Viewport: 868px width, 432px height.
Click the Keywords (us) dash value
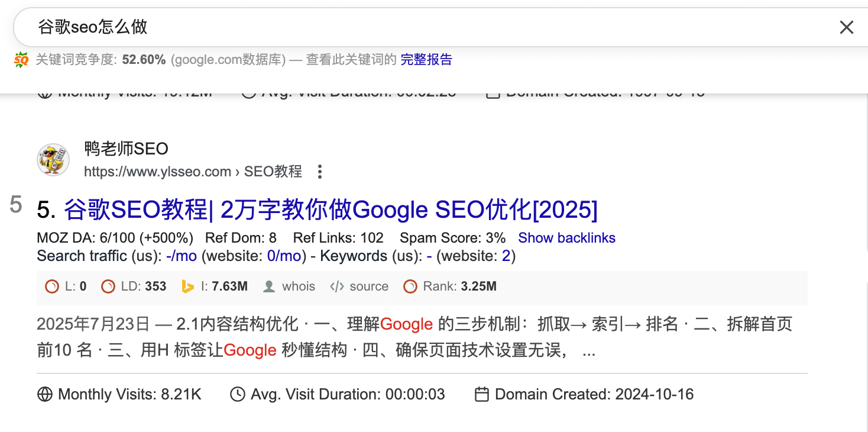pyautogui.click(x=429, y=256)
